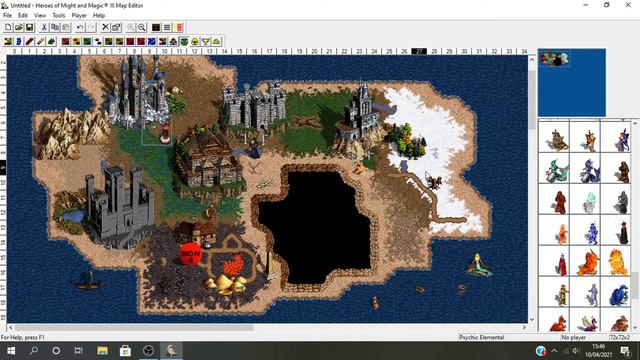Open the View menu
This screenshot has width=640, height=360.
pyautogui.click(x=40, y=15)
